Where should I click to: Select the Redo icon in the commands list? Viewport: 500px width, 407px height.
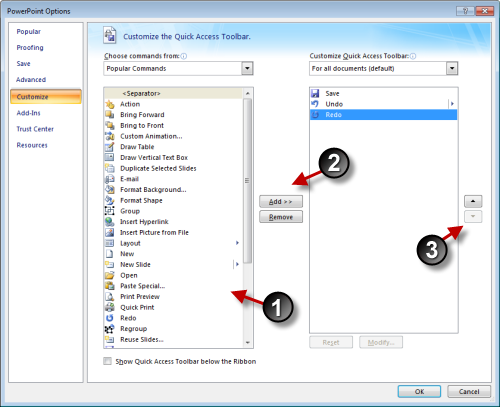[110, 318]
